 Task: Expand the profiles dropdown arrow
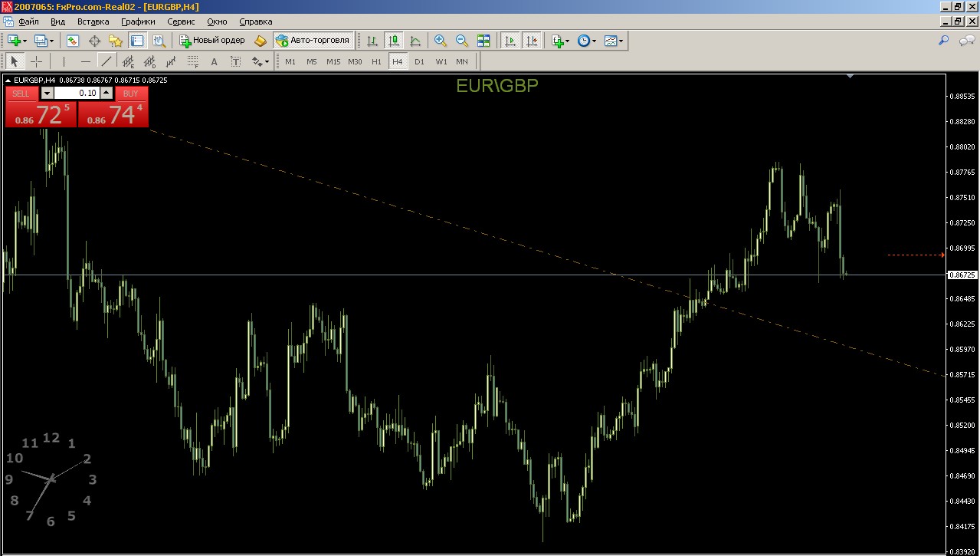point(52,41)
